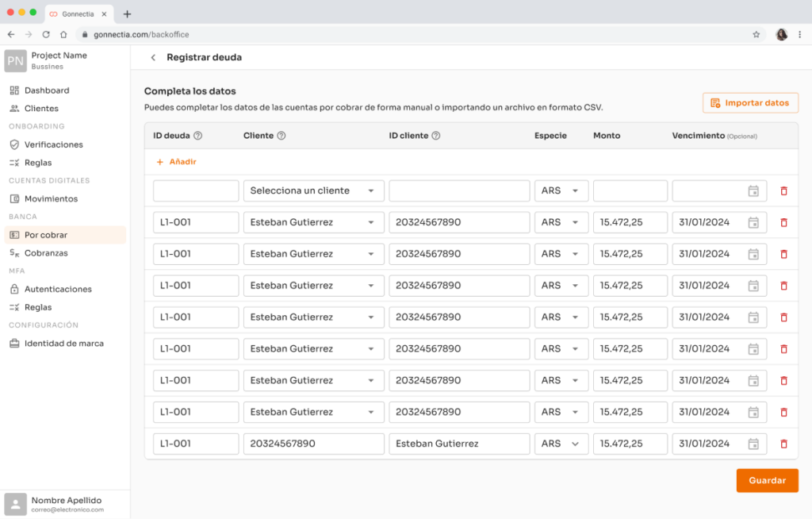Click the browser home icon
The image size is (812, 519).
click(x=63, y=34)
